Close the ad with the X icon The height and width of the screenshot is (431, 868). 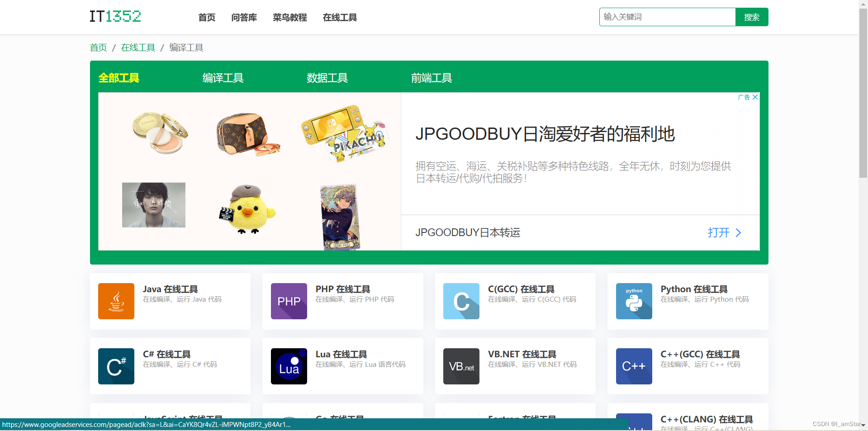click(755, 97)
